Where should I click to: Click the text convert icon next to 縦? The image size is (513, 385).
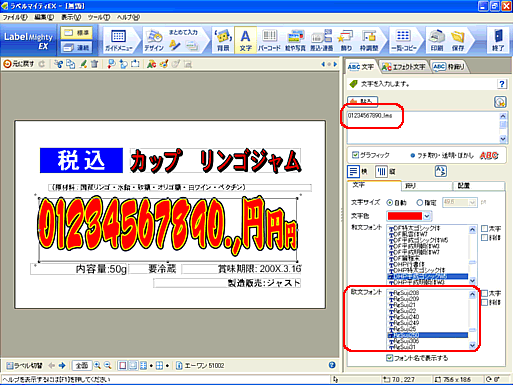click(441, 171)
